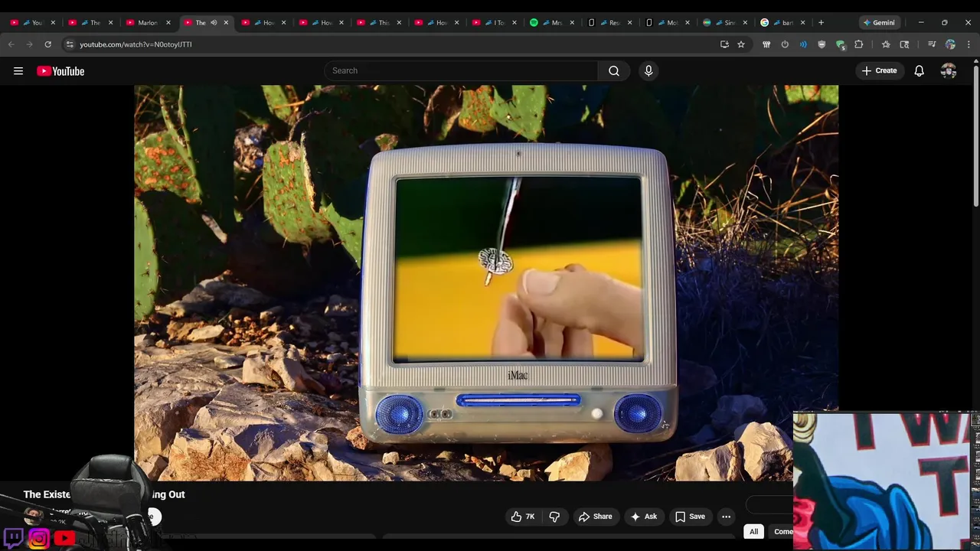The width and height of the screenshot is (980, 551).
Task: Bookmark this page with the star icon
Action: tap(741, 44)
